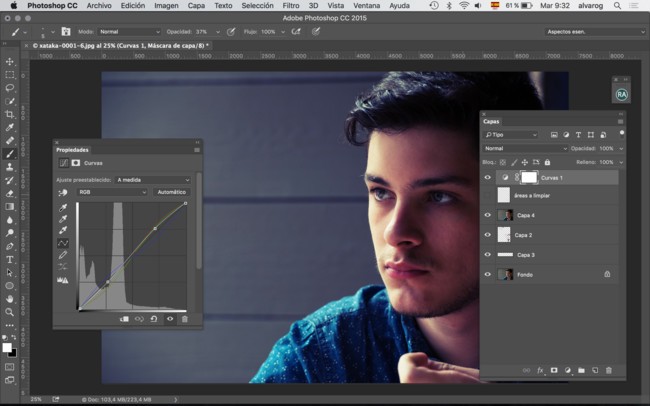Open the 'A medida' preset dropdown

[152, 180]
